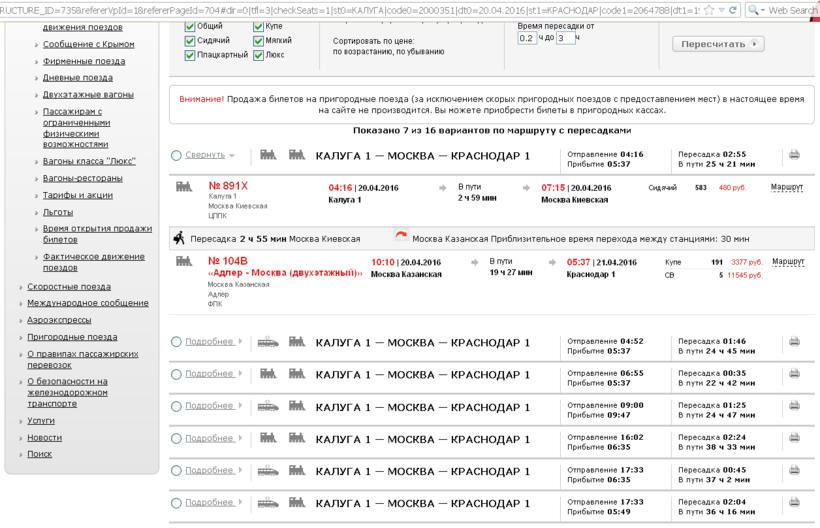Toggle the Купе carriage type checkbox
Viewport: 820px width, 528px height.
pos(259,27)
